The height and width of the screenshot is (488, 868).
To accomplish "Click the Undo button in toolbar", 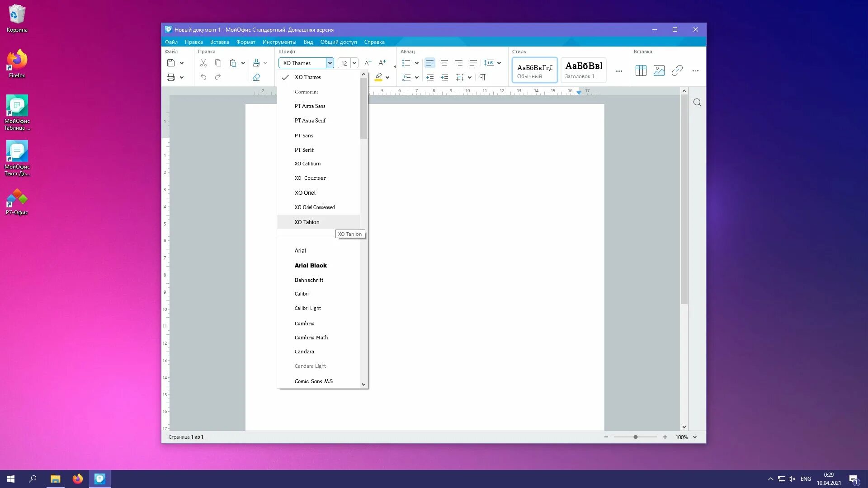I will [203, 77].
